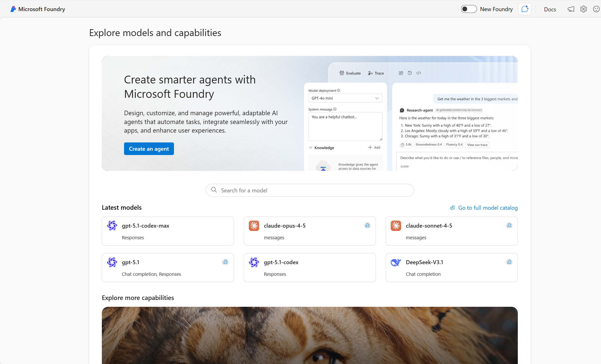Go to full model catalog link

click(x=488, y=208)
